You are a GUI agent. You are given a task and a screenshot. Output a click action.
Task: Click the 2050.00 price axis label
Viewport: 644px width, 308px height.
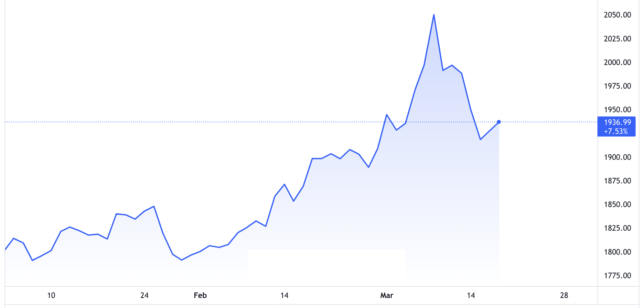(617, 15)
